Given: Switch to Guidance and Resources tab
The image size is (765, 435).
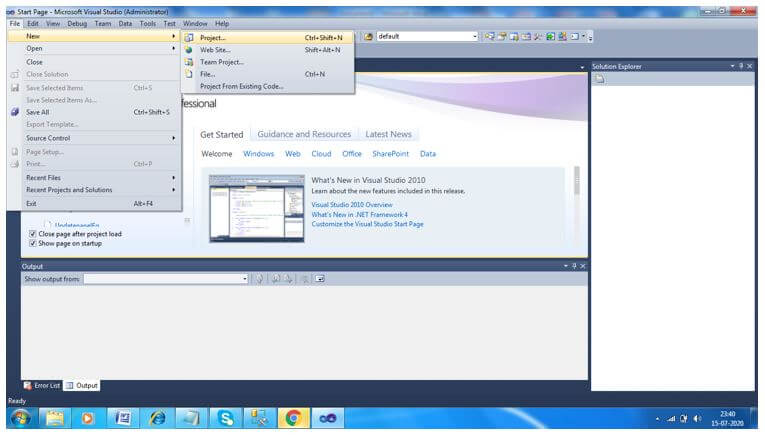Looking at the screenshot, I should pos(304,134).
